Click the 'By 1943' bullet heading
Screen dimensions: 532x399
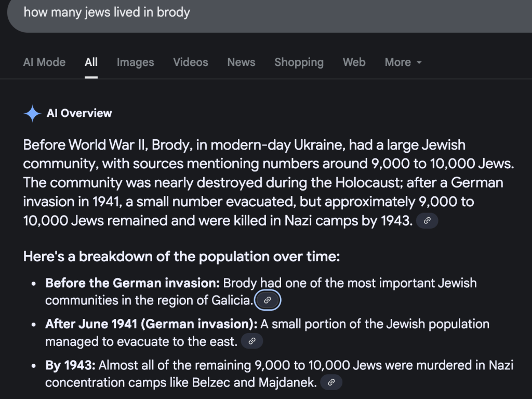click(70, 365)
